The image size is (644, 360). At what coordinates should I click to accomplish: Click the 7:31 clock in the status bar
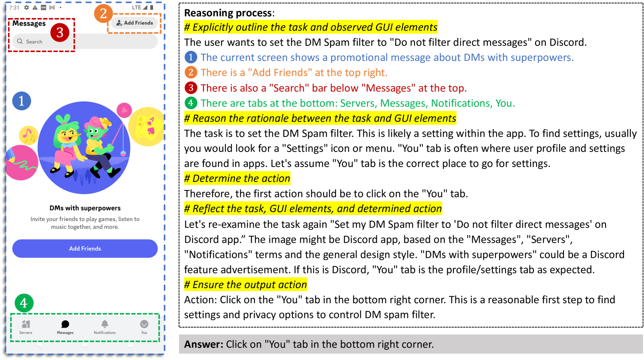(x=14, y=7)
